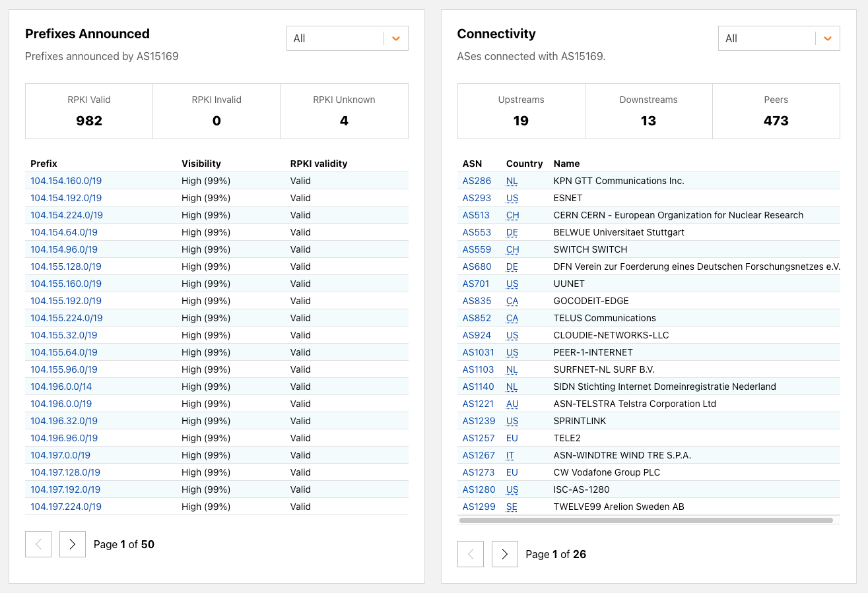The image size is (868, 593).
Task: Click the Visibility column header
Action: tap(201, 164)
